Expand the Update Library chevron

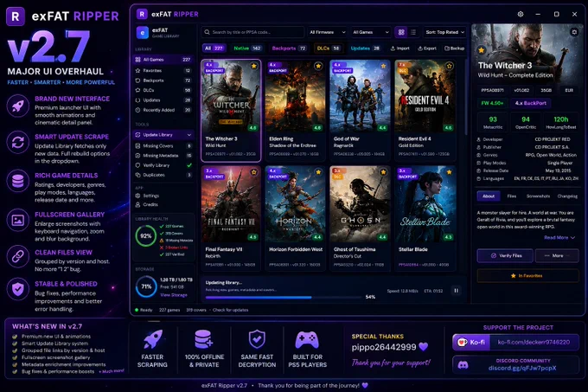click(189, 135)
